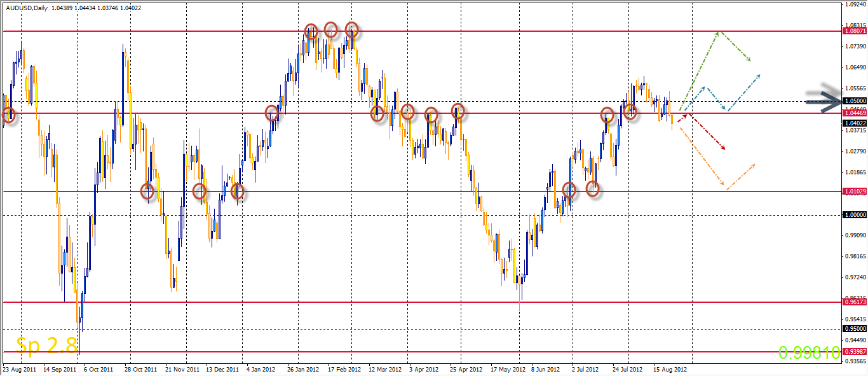The height and width of the screenshot is (376, 868).
Task: Click the 15 Aug 2012 date on time axis
Action: coord(670,369)
